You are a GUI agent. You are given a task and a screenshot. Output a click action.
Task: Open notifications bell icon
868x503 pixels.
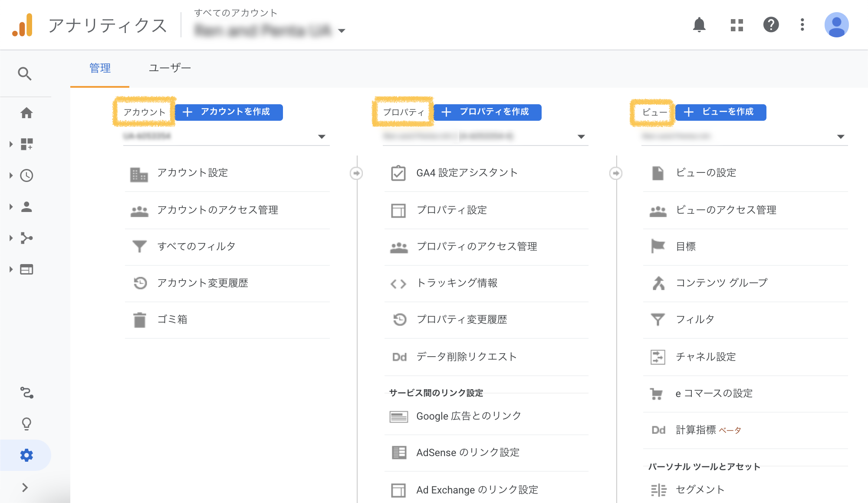tap(699, 25)
